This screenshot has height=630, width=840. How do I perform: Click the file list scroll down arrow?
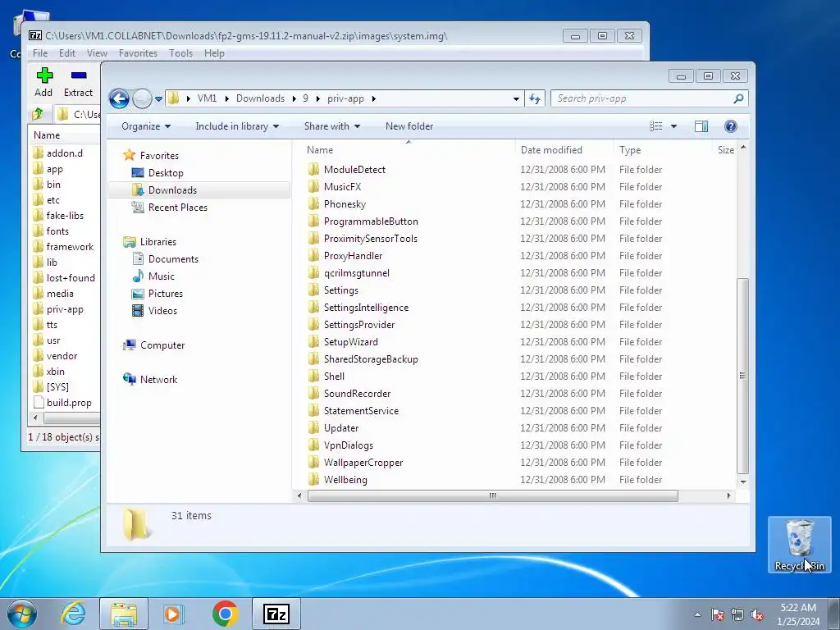tap(742, 482)
